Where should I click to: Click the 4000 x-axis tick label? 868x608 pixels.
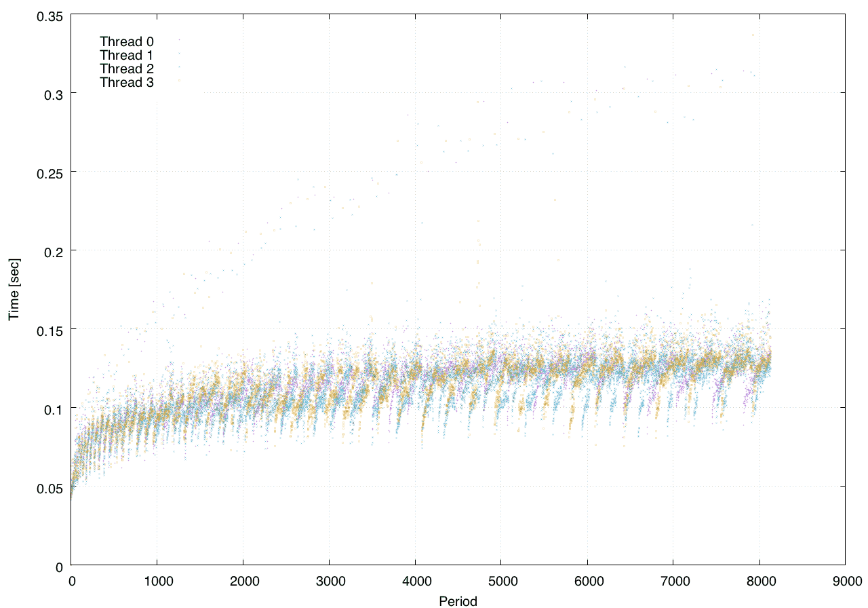[x=415, y=582]
